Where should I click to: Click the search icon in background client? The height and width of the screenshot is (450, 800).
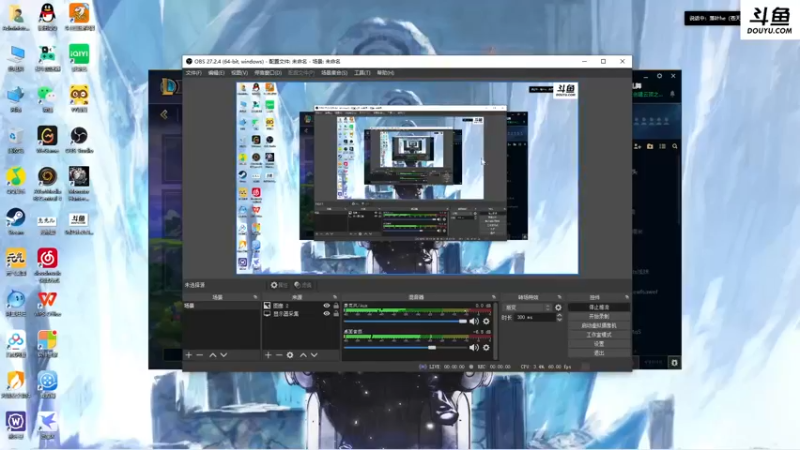pyautogui.click(x=675, y=146)
